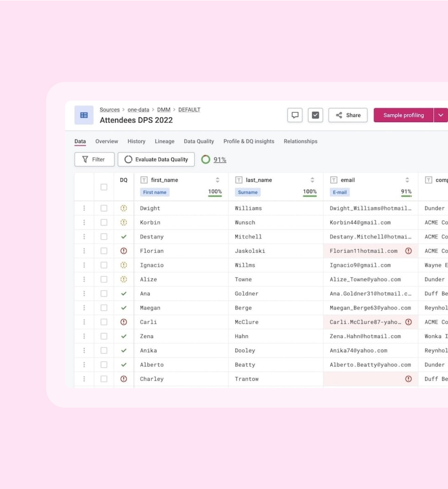Switch to the Lineage tab
This screenshot has height=489, width=448.
coord(164,141)
